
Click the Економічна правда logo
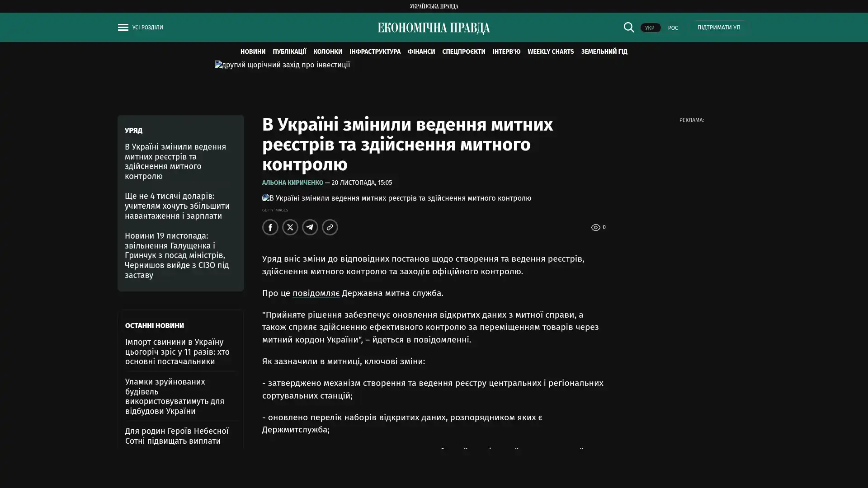[434, 28]
